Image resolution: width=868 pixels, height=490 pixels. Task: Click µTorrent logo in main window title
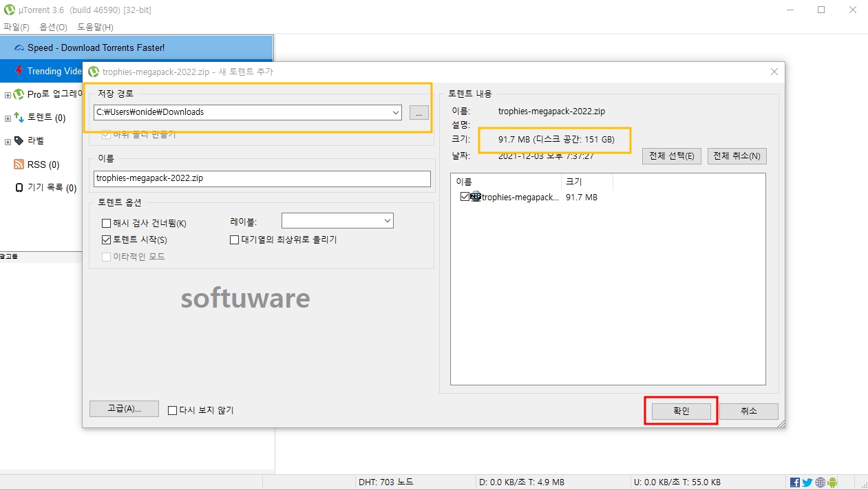tap(10, 10)
